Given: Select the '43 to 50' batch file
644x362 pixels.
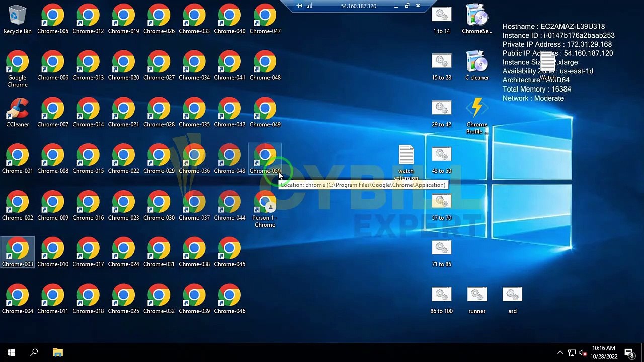Looking at the screenshot, I should pos(441,160).
